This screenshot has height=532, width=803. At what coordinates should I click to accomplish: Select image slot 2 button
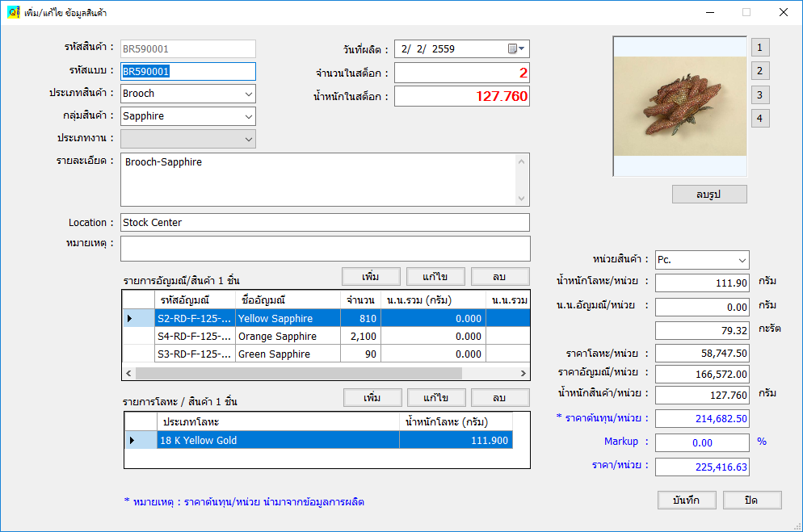click(x=759, y=71)
